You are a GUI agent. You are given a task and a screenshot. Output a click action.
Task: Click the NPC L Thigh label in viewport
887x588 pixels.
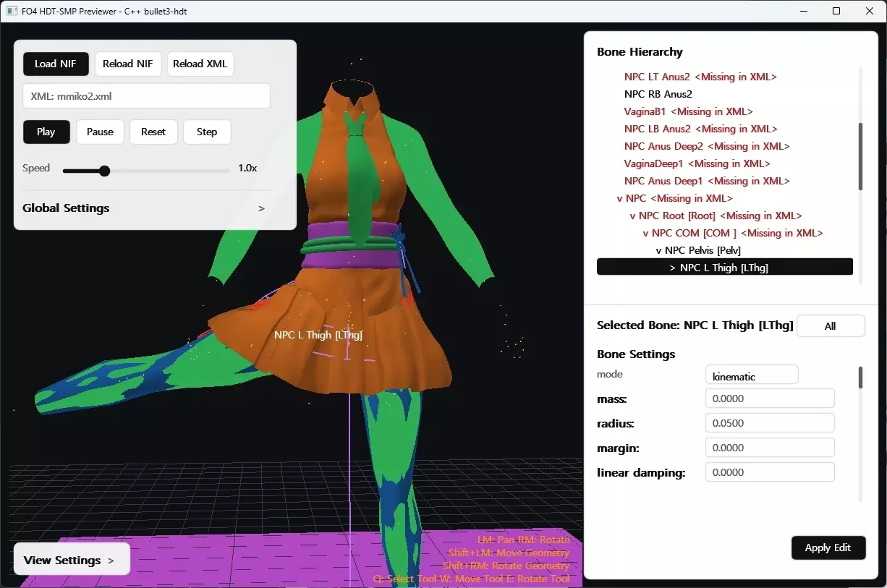click(x=318, y=335)
